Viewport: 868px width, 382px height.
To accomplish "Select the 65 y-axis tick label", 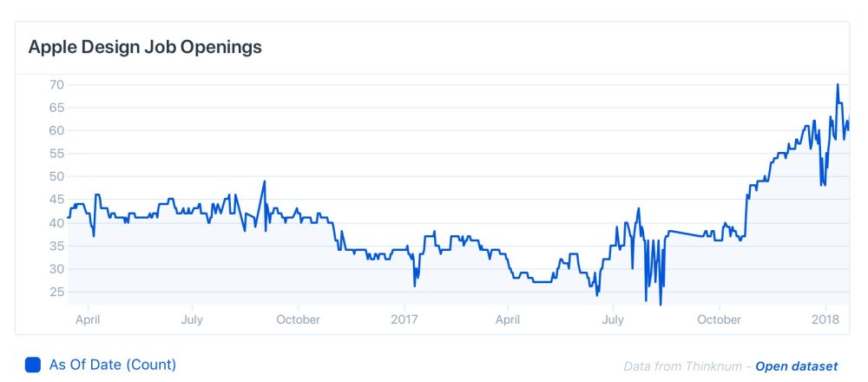I will (x=58, y=108).
